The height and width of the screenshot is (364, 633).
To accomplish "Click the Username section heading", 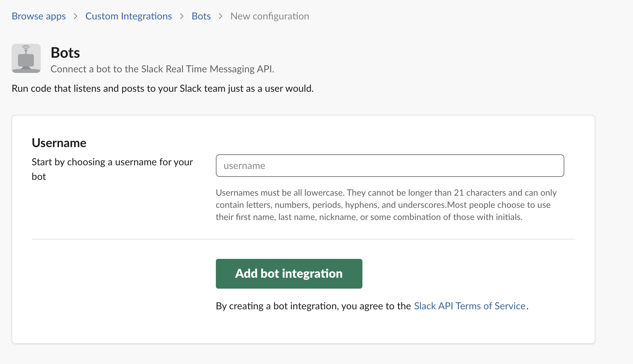I will [x=59, y=143].
